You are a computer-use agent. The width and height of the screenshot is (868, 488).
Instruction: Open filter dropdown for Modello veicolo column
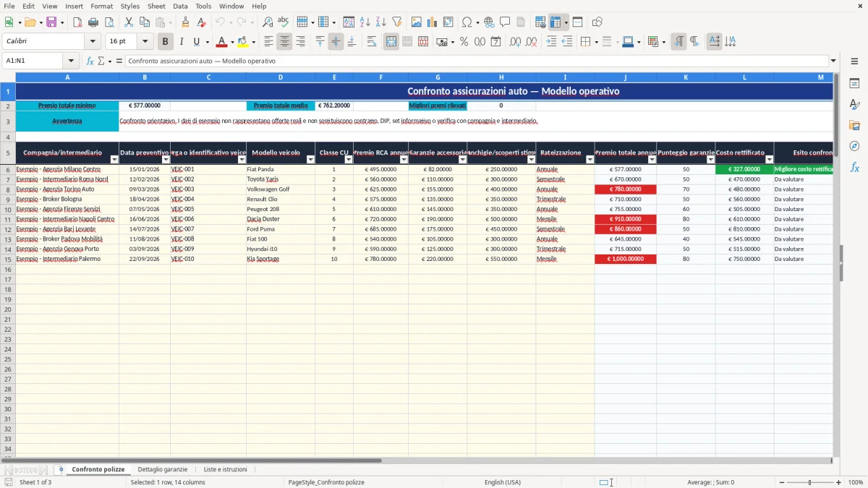click(310, 160)
